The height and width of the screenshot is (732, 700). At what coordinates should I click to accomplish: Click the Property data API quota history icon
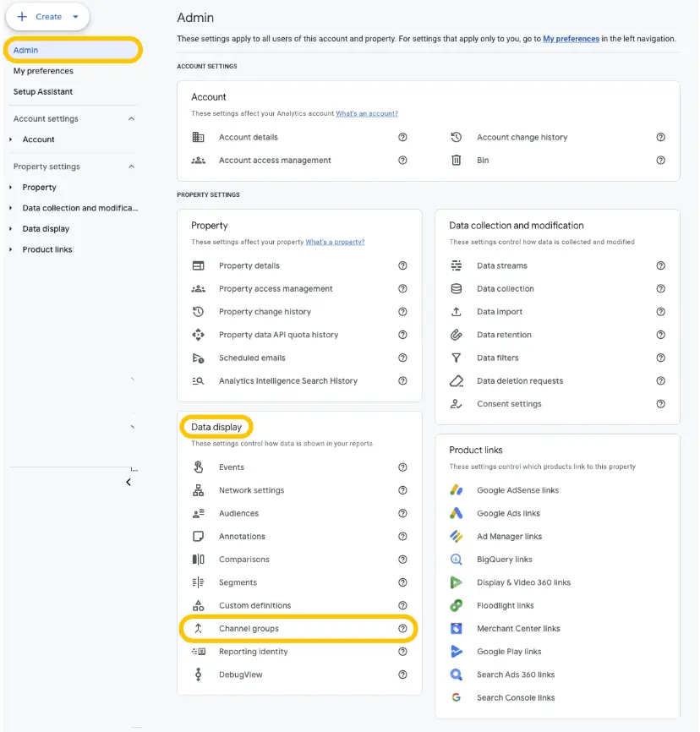[x=198, y=335]
